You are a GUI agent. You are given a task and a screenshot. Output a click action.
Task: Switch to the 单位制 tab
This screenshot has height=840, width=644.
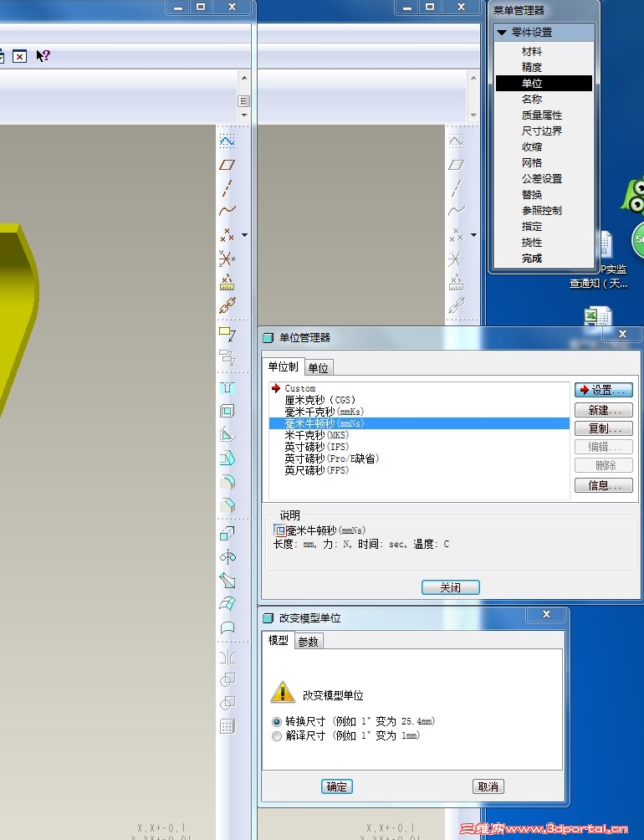click(283, 367)
